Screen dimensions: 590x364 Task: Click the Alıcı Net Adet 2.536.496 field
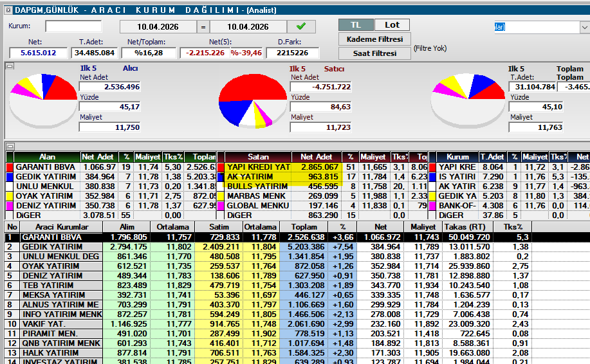point(110,87)
